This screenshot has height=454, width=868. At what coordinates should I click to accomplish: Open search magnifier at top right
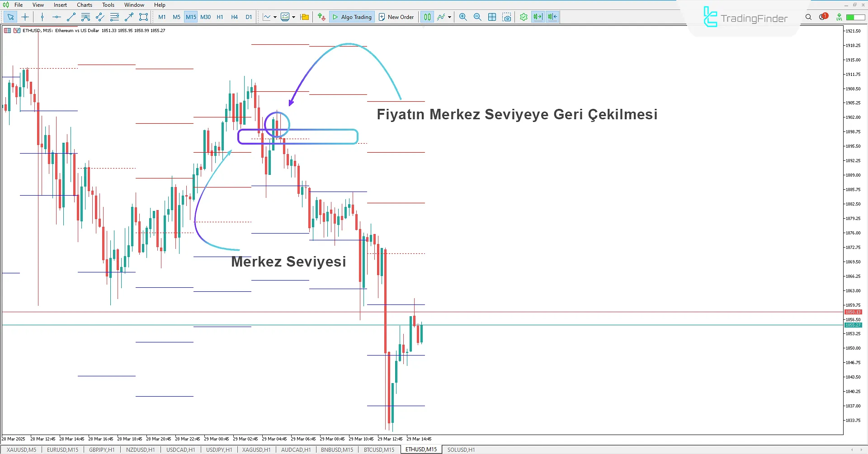pos(808,17)
